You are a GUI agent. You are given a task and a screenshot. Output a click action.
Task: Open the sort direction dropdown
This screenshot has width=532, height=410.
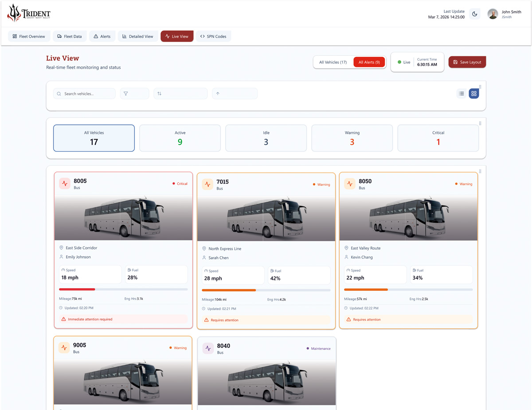(235, 94)
